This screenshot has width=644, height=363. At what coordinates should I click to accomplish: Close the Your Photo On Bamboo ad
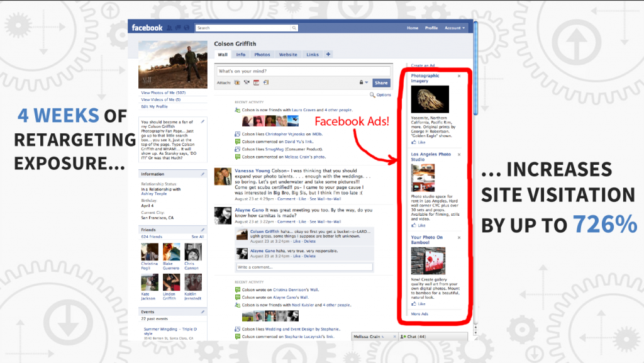(x=459, y=237)
